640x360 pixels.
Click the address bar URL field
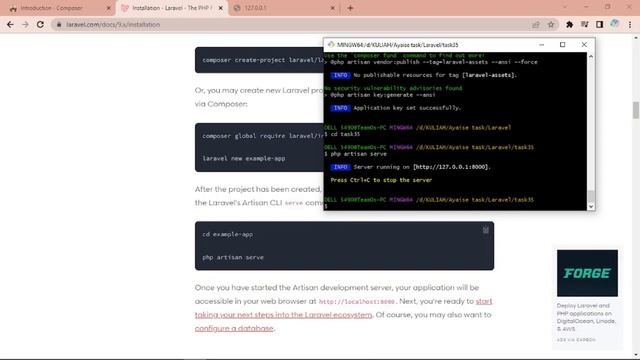pyautogui.click(x=294, y=24)
